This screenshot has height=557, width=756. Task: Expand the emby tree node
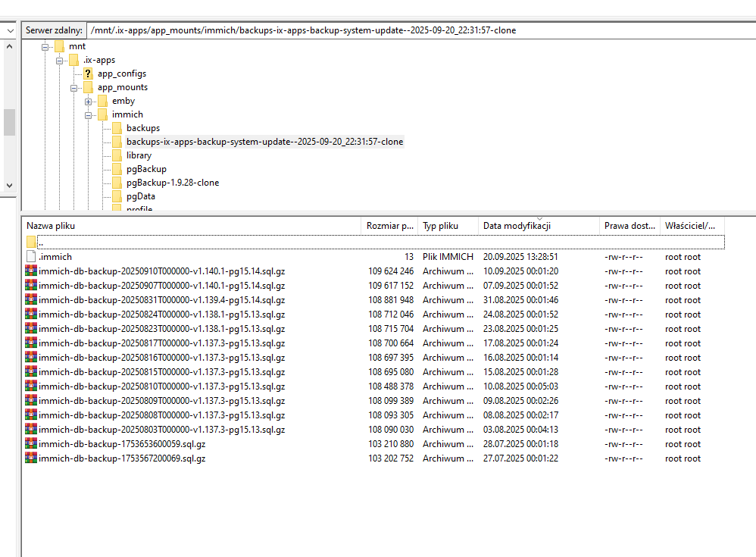click(88, 102)
